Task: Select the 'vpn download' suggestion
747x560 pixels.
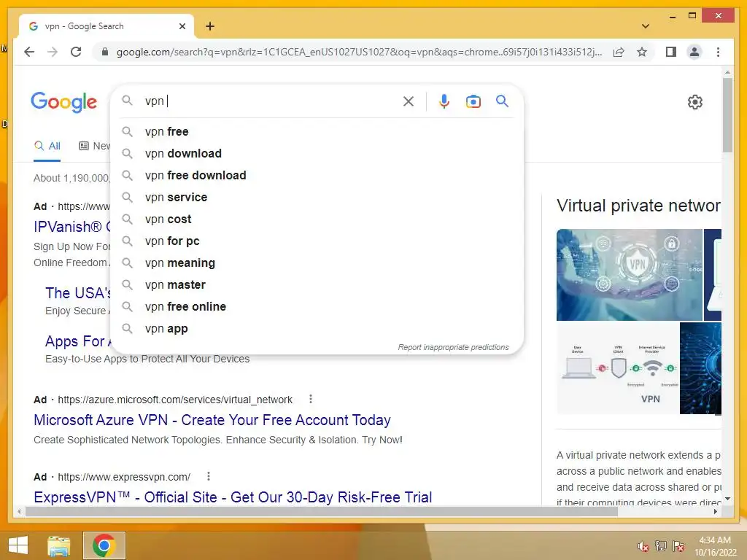Action: click(x=317, y=153)
